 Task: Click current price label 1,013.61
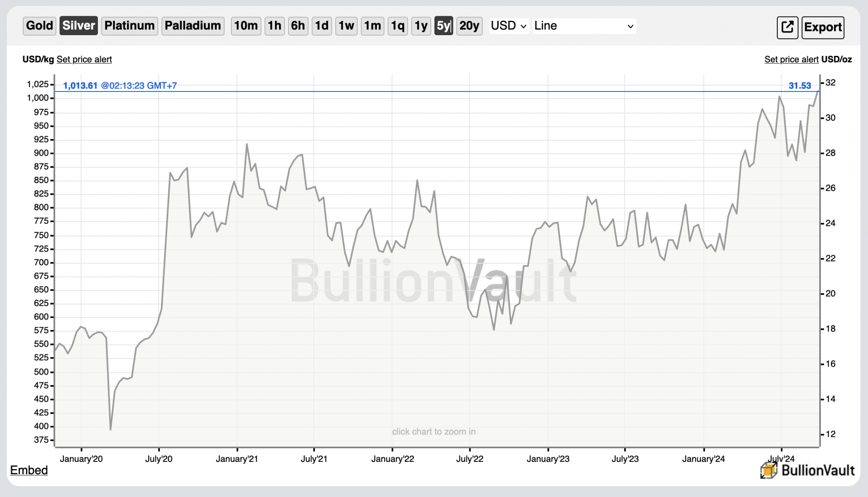coord(80,86)
